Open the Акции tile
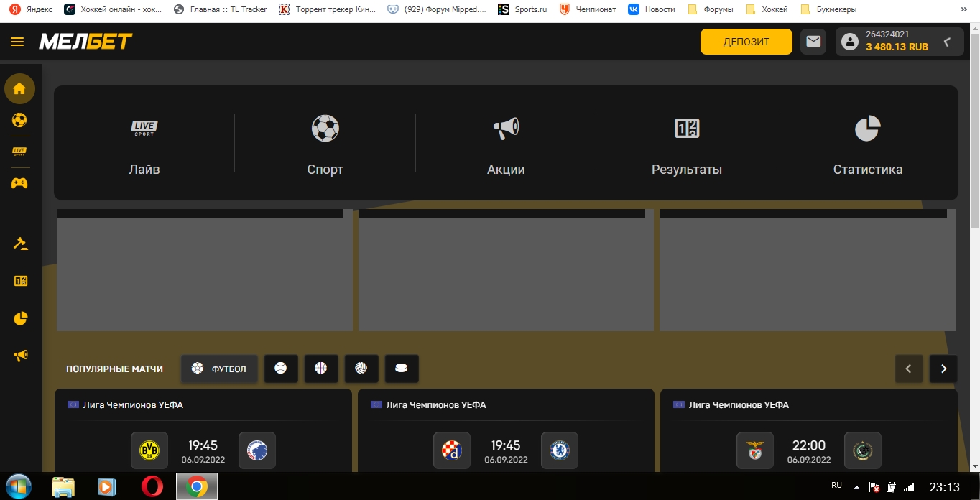The image size is (980, 500). click(506, 144)
